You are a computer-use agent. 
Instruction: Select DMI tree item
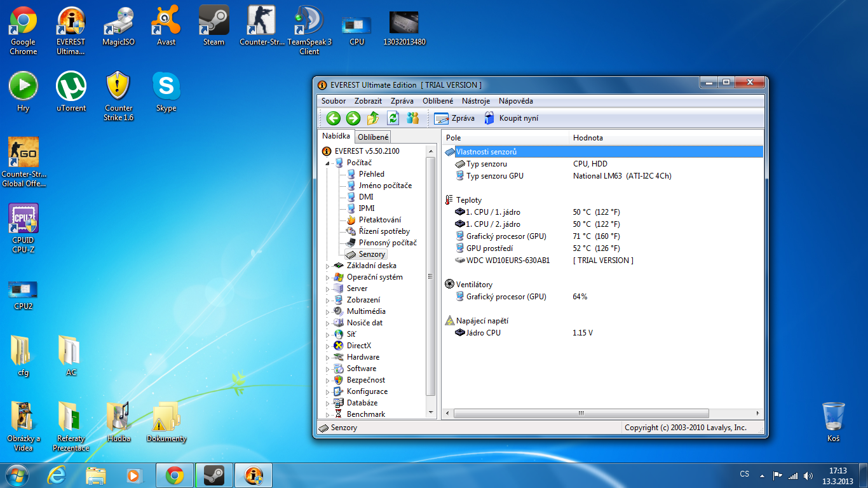(x=366, y=197)
